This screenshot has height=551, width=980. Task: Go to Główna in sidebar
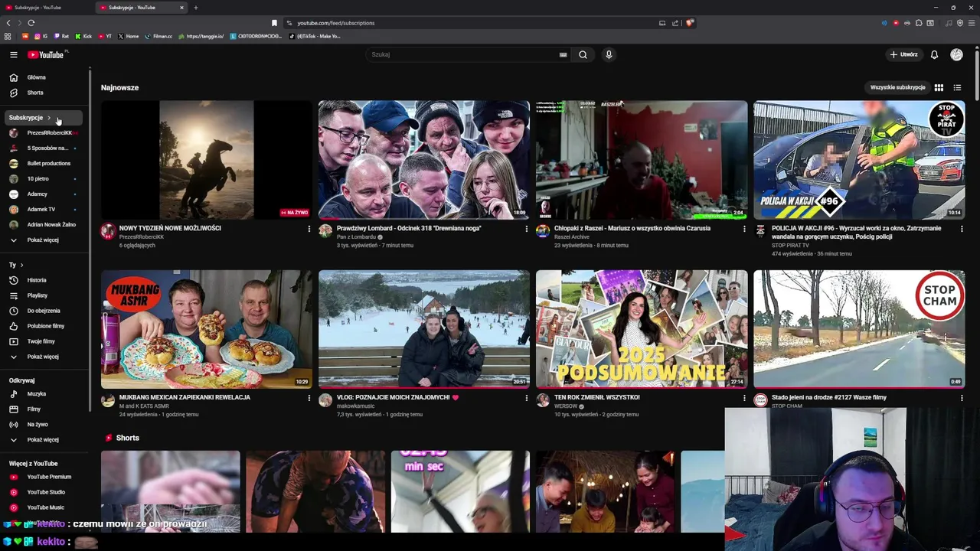43,77
